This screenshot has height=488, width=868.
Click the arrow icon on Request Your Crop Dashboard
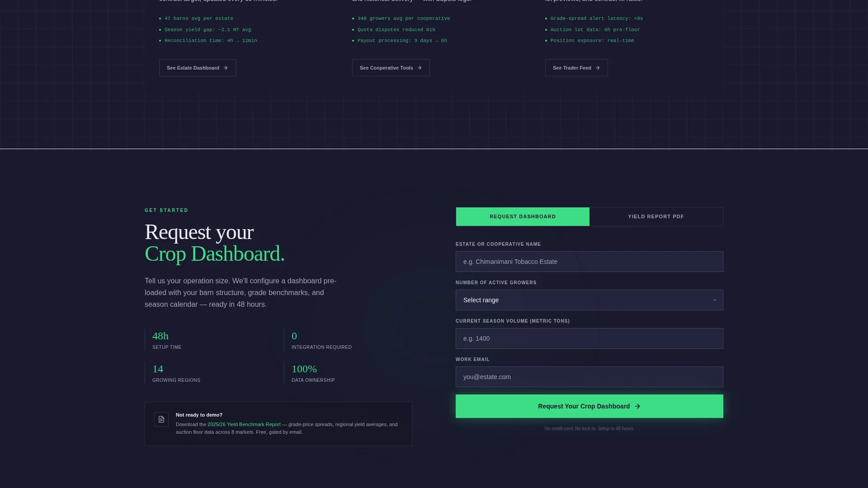(637, 406)
